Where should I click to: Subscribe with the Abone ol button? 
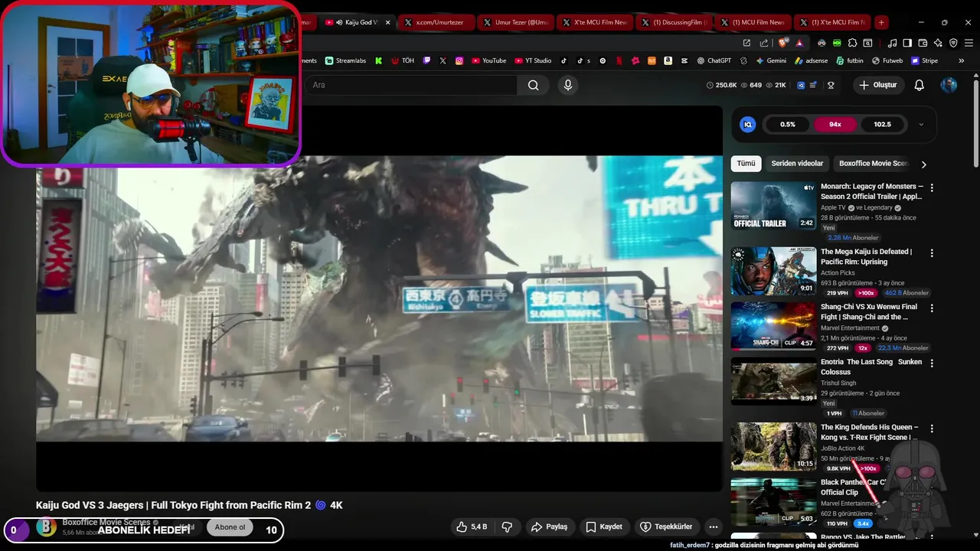230,527
